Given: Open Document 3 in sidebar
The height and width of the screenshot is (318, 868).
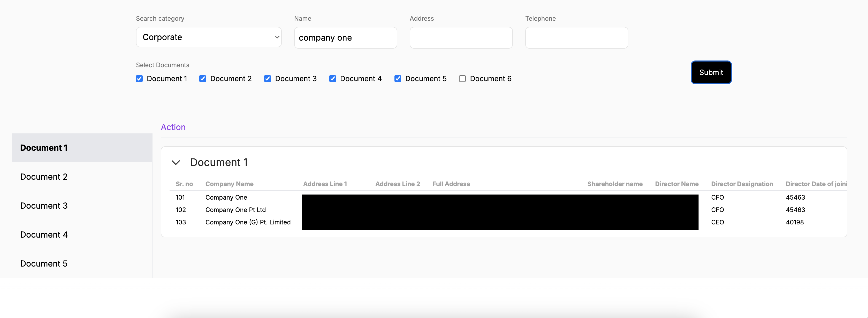Looking at the screenshot, I should [x=43, y=205].
